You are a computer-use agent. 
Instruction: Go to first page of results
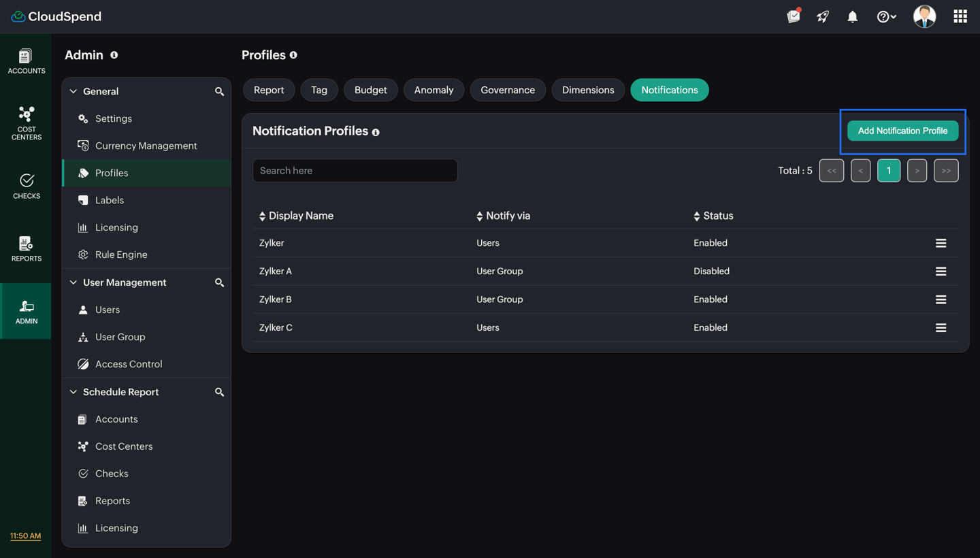click(x=832, y=171)
